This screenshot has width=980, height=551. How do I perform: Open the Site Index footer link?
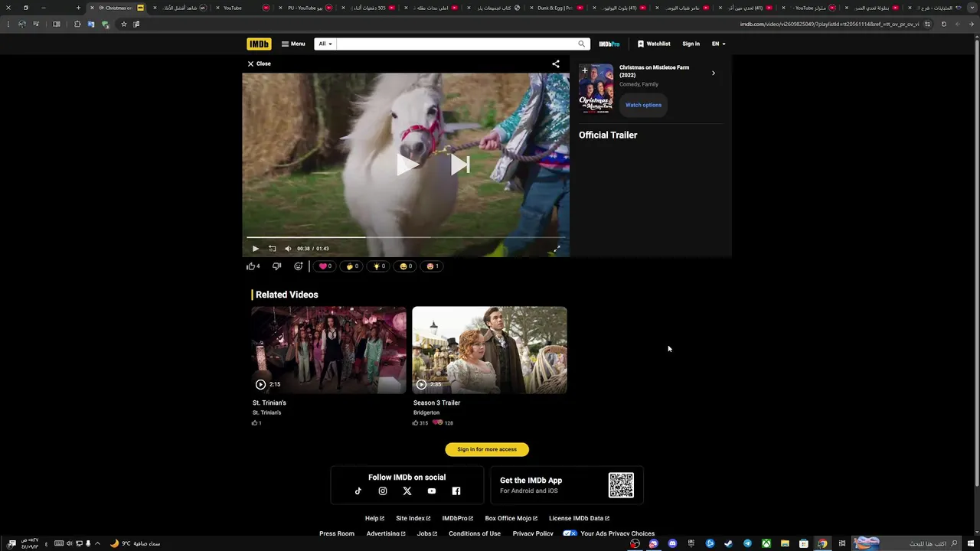pyautogui.click(x=413, y=518)
